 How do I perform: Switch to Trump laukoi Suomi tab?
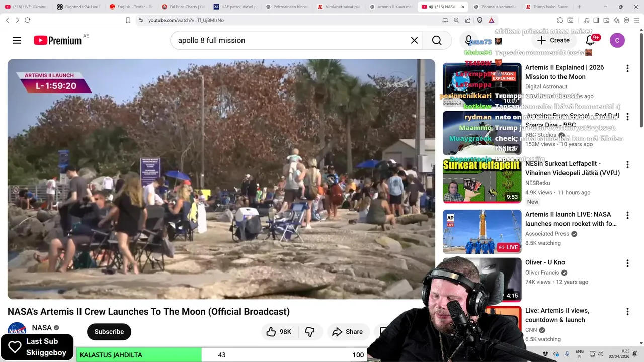[547, 7]
